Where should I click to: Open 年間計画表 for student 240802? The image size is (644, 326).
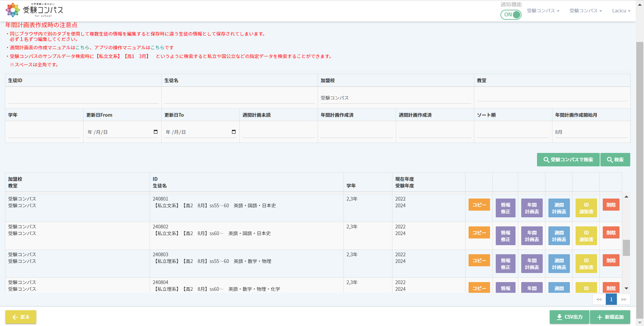(532, 236)
